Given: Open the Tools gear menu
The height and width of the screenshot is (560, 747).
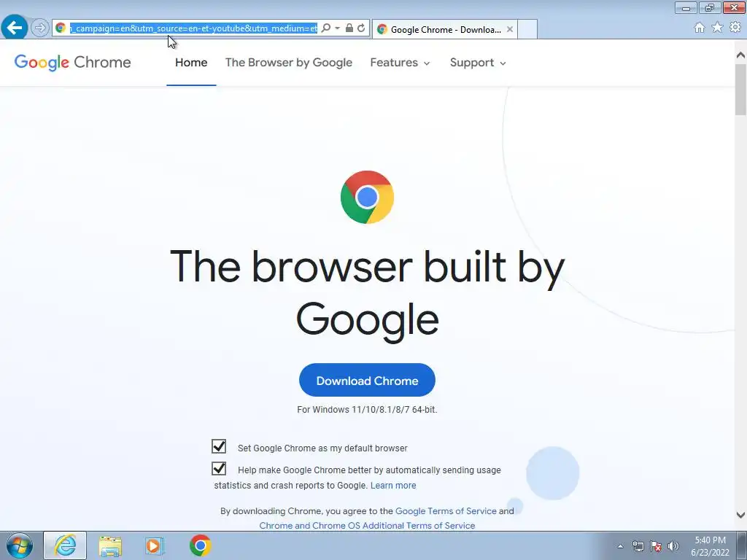Looking at the screenshot, I should pos(735,28).
